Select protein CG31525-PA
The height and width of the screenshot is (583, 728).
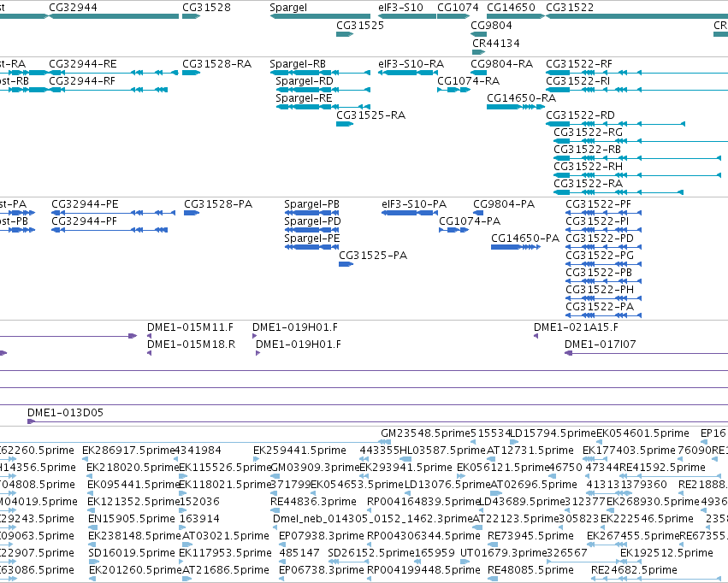(x=373, y=255)
